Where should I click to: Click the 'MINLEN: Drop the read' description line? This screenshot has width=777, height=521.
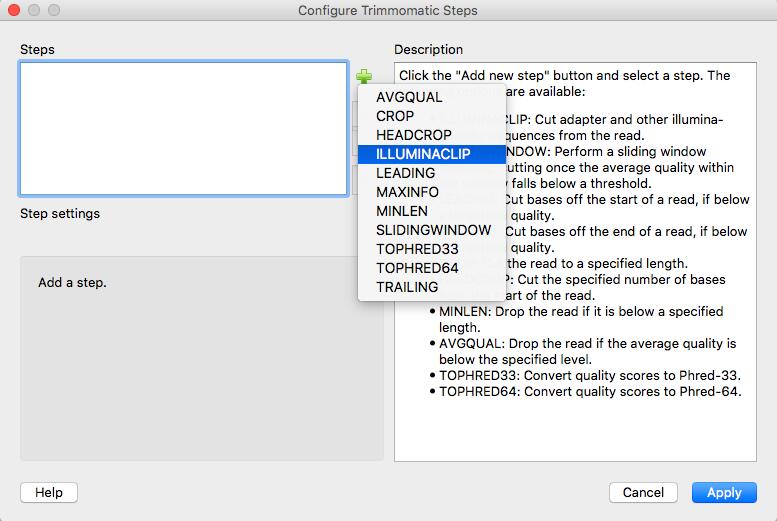click(x=581, y=319)
